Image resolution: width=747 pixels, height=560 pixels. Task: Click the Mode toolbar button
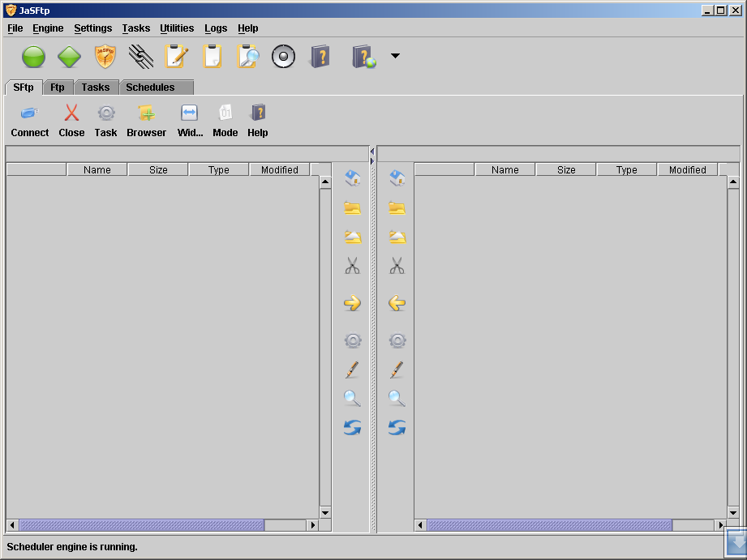coord(225,122)
